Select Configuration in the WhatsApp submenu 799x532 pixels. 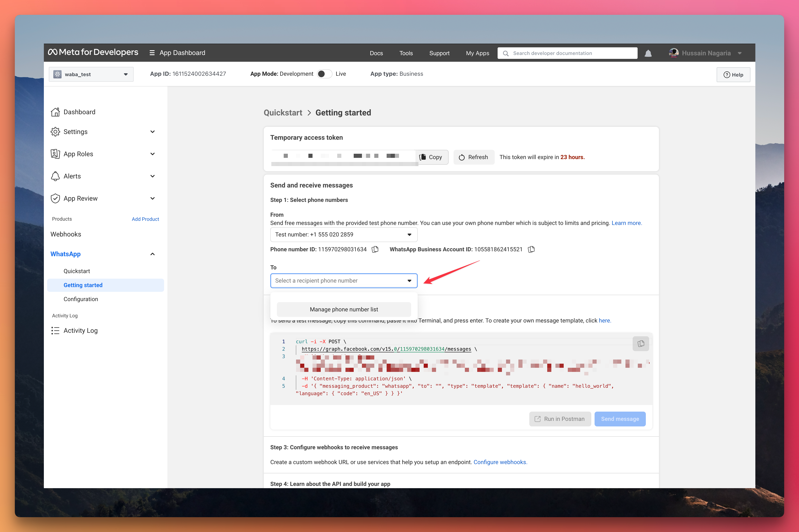81,299
